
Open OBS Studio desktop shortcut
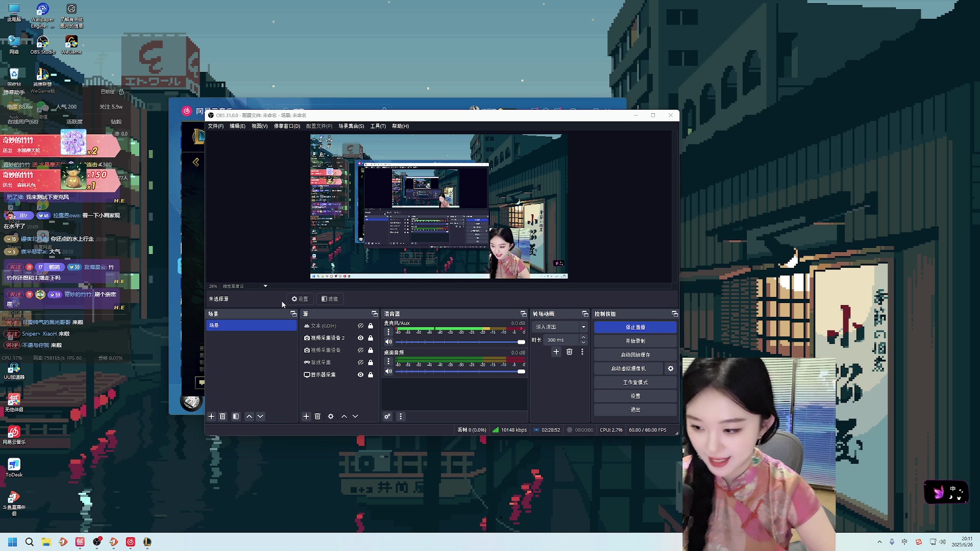[43, 44]
